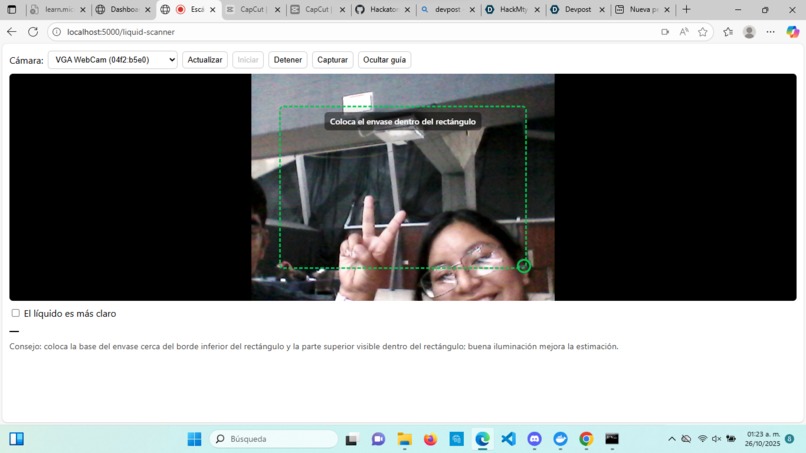Open Visual Studio Code from the taskbar
This screenshot has height=453, width=806.
tap(508, 439)
